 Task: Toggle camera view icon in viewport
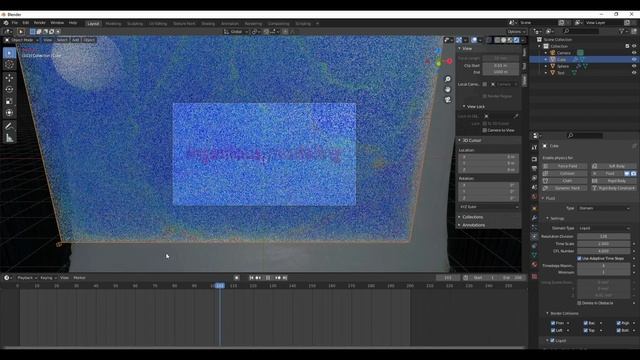448,100
